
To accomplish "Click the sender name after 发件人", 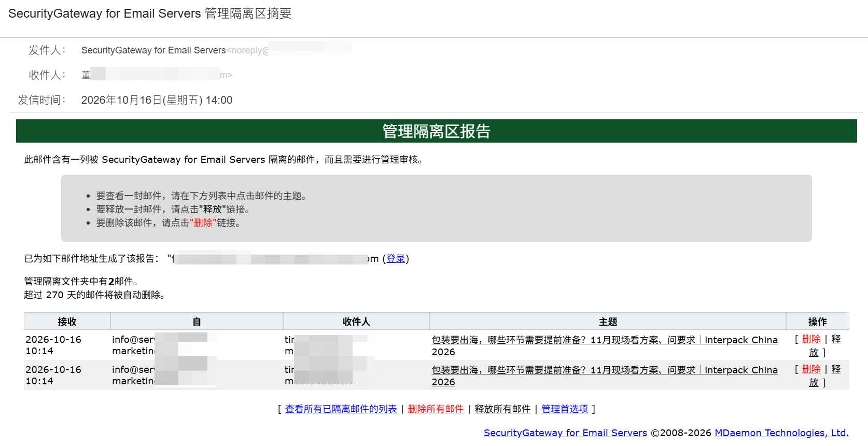I will (153, 50).
